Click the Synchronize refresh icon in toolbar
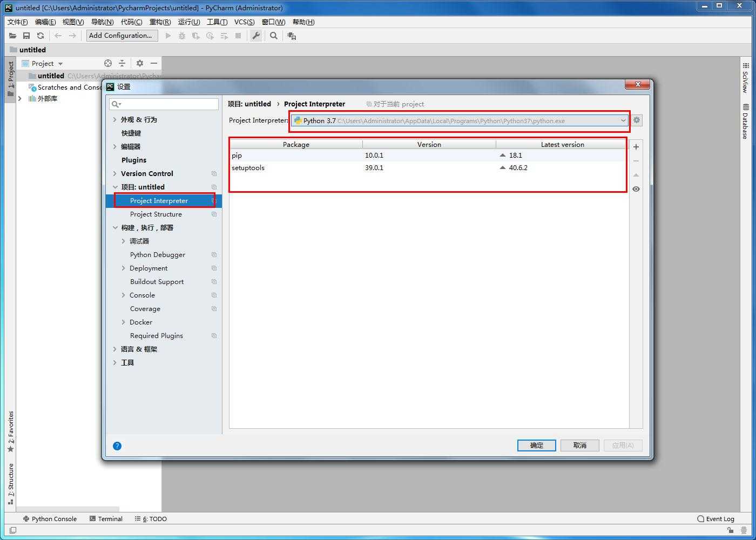 (40, 36)
